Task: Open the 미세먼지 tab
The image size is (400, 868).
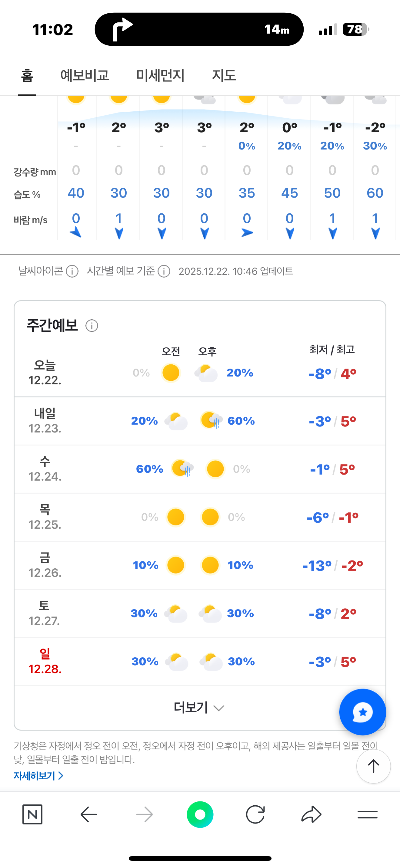Action: tap(160, 75)
